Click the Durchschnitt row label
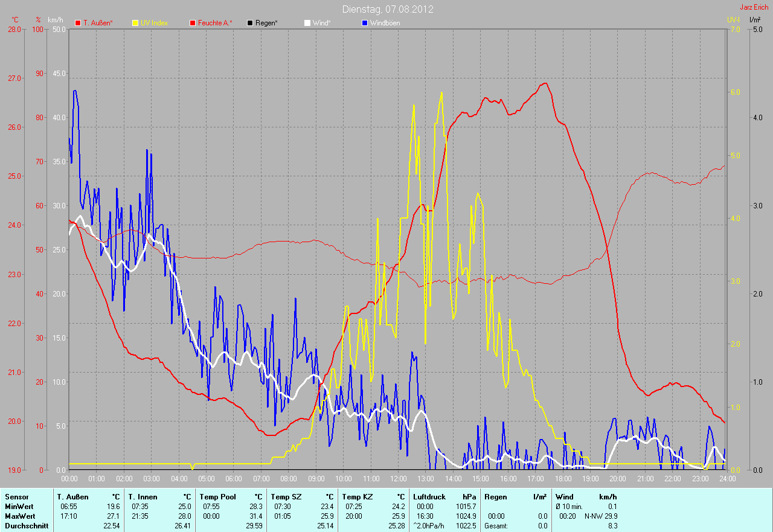The width and height of the screenshot is (773, 532). pos(26,526)
